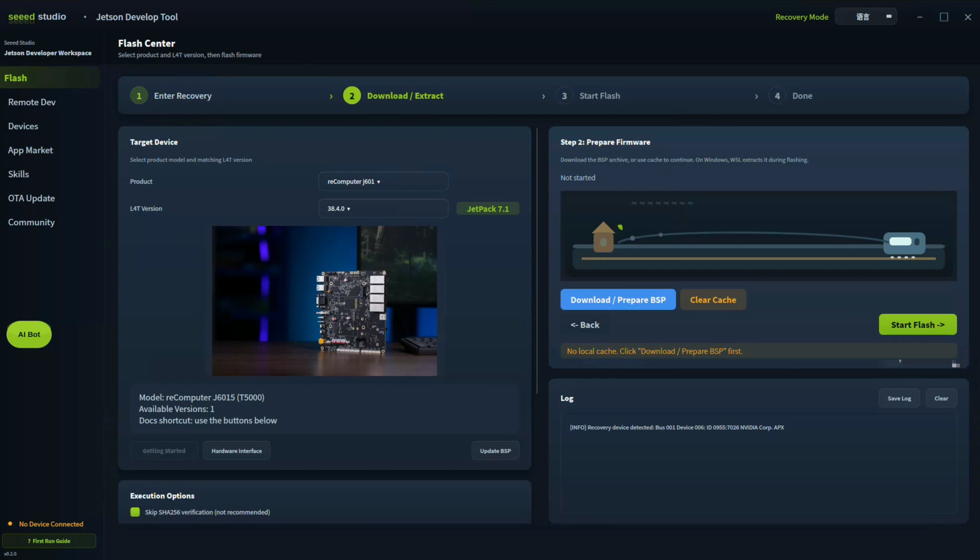Click the Available Versions: 1 text
This screenshot has width=980, height=560.
pos(177,409)
